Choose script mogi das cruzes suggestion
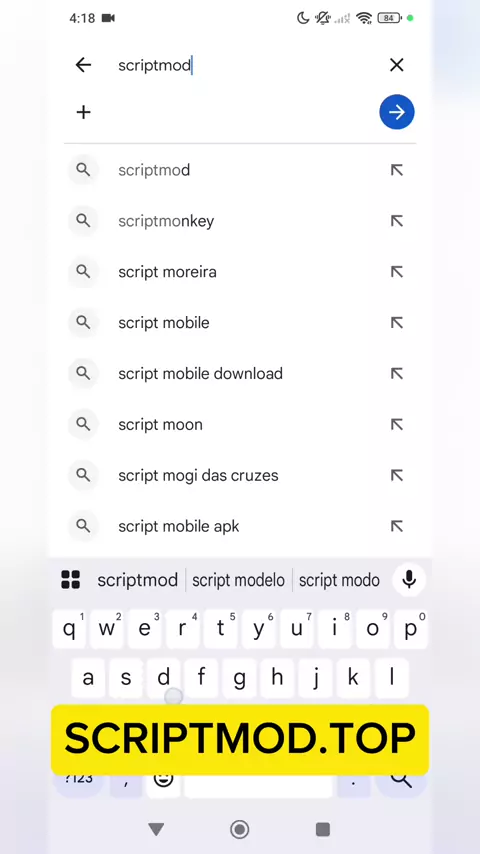 point(240,475)
